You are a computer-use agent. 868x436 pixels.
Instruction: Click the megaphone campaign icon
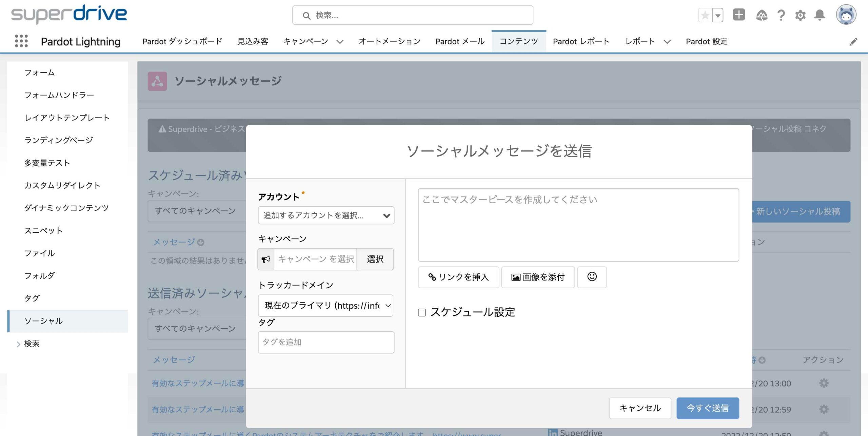(266, 259)
